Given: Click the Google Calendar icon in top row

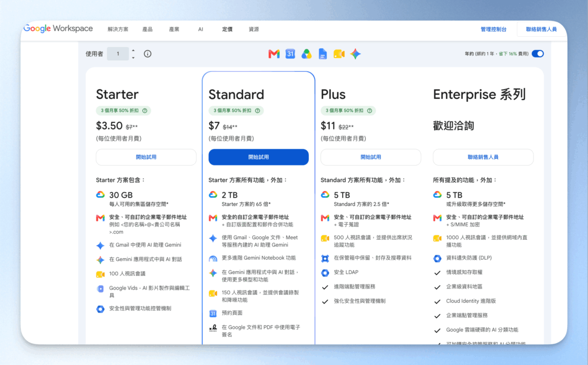Looking at the screenshot, I should [x=290, y=54].
